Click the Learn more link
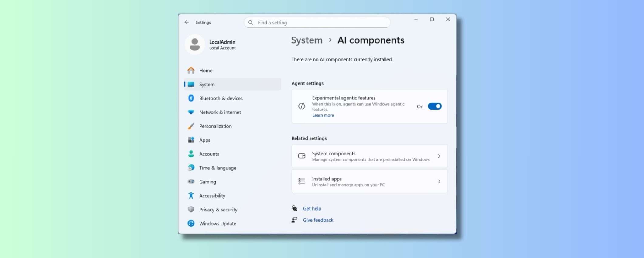This screenshot has height=258, width=644. tap(323, 115)
